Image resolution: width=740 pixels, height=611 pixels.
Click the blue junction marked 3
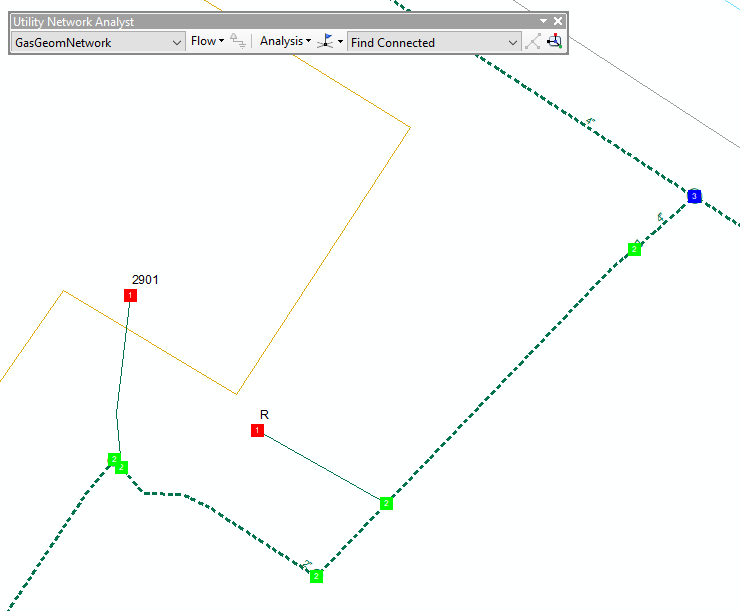[694, 196]
